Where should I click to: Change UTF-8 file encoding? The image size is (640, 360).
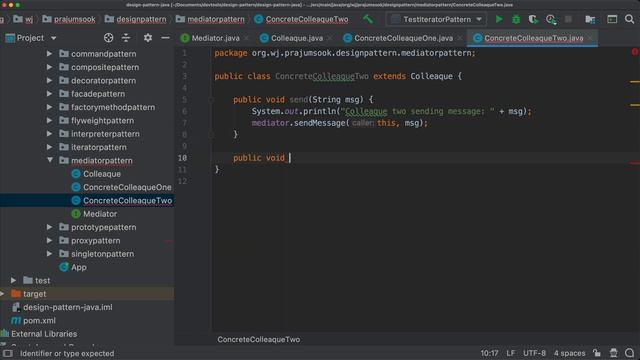(534, 353)
